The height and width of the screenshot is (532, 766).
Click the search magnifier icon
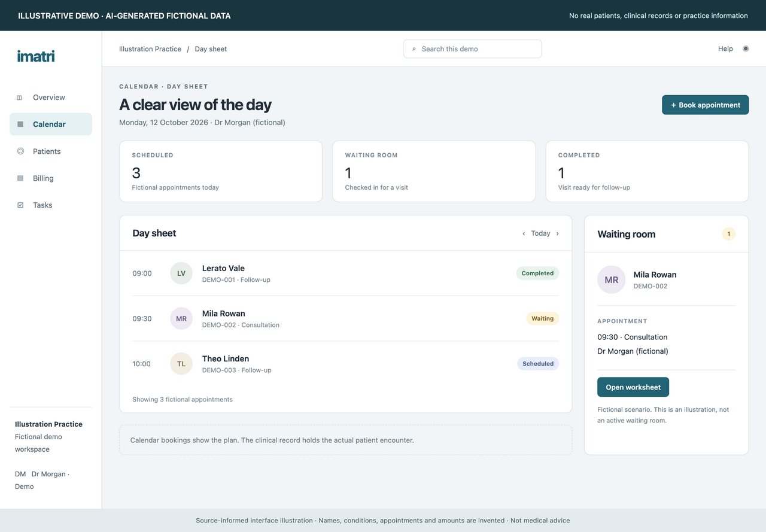point(414,49)
